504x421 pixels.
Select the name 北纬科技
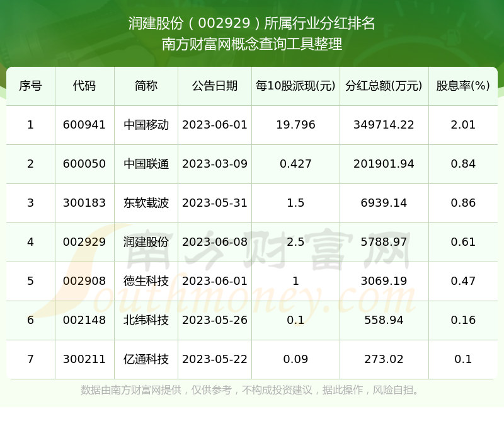click(146, 320)
